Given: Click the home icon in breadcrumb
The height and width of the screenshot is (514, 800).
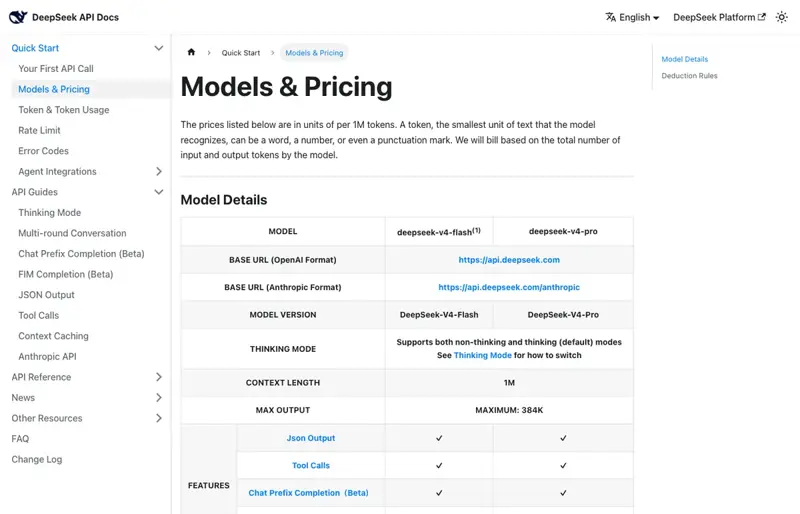Looking at the screenshot, I should coord(191,52).
